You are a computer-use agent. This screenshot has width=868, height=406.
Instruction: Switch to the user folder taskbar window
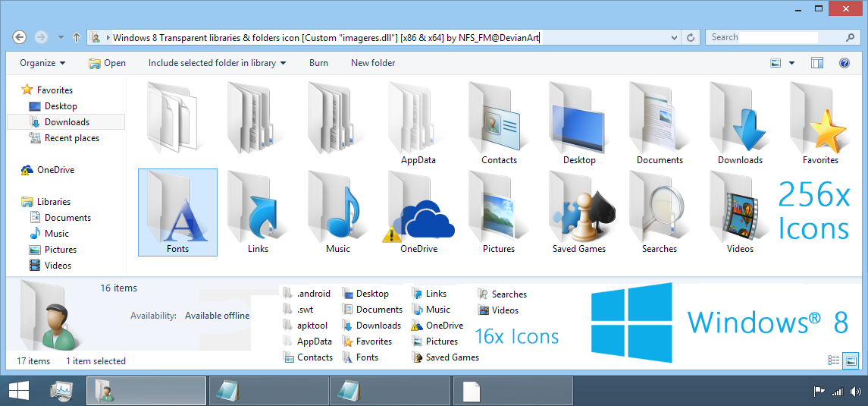(x=147, y=392)
